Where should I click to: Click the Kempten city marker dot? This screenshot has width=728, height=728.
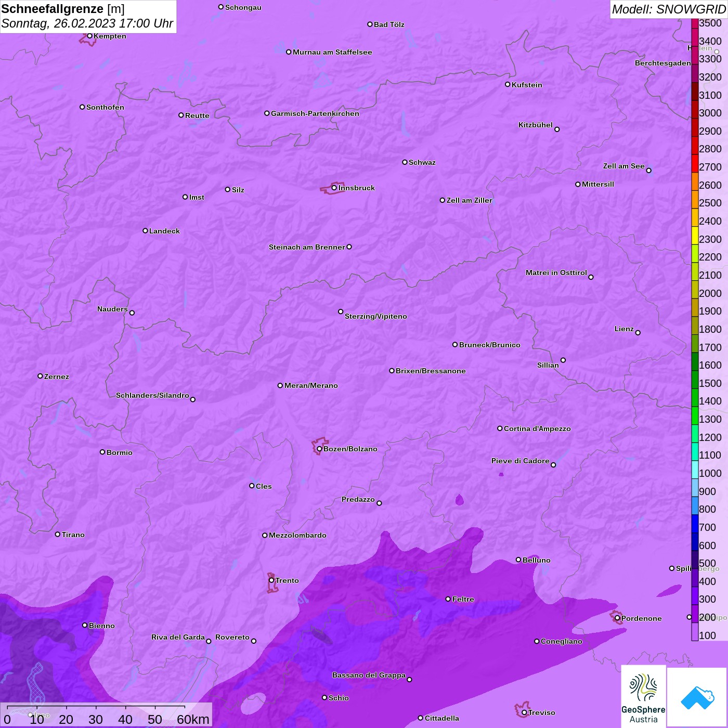point(89,36)
